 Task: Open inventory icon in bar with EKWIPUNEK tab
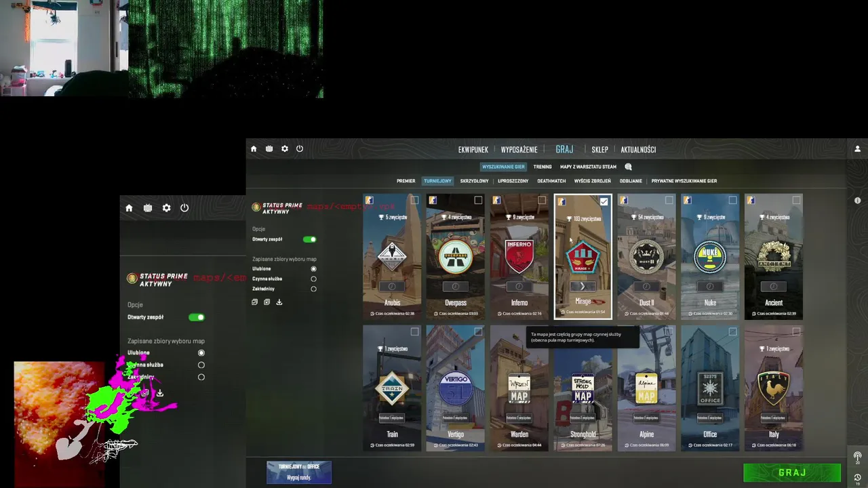pyautogui.click(x=269, y=149)
